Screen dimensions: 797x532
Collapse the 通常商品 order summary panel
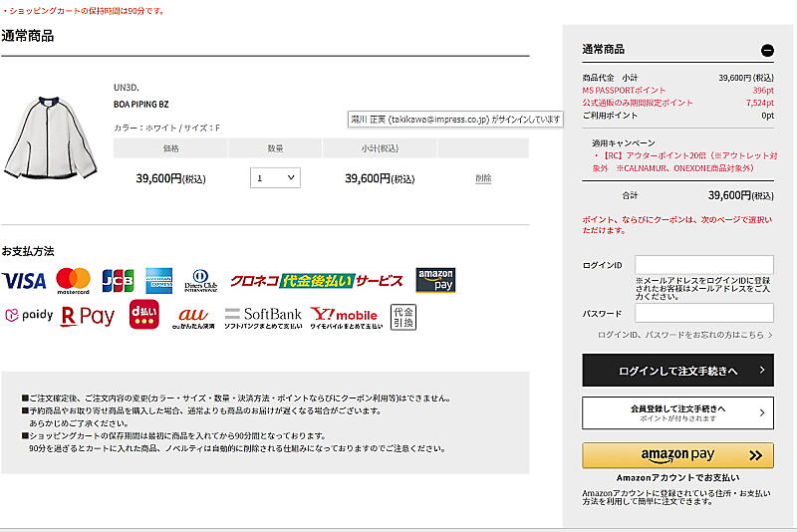click(x=766, y=50)
